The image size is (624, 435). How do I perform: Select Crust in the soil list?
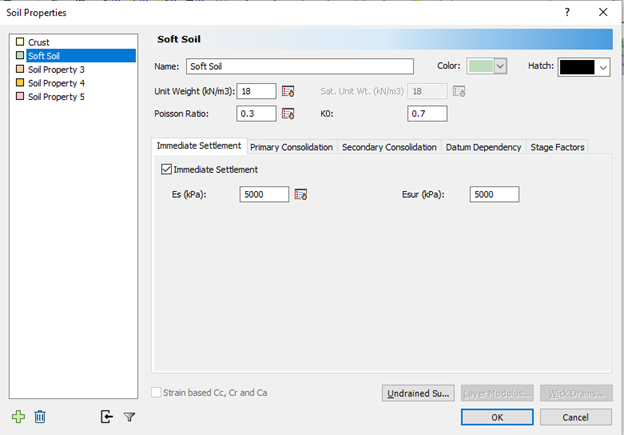point(39,42)
